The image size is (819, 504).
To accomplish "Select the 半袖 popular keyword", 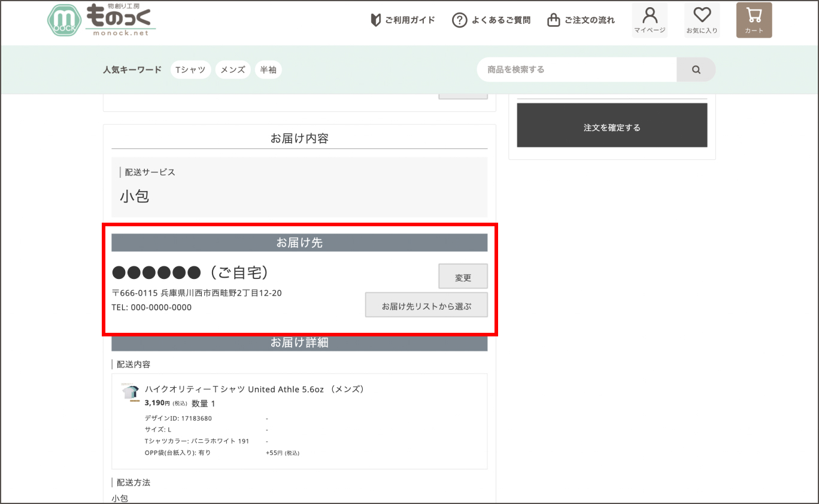I will tap(268, 69).
